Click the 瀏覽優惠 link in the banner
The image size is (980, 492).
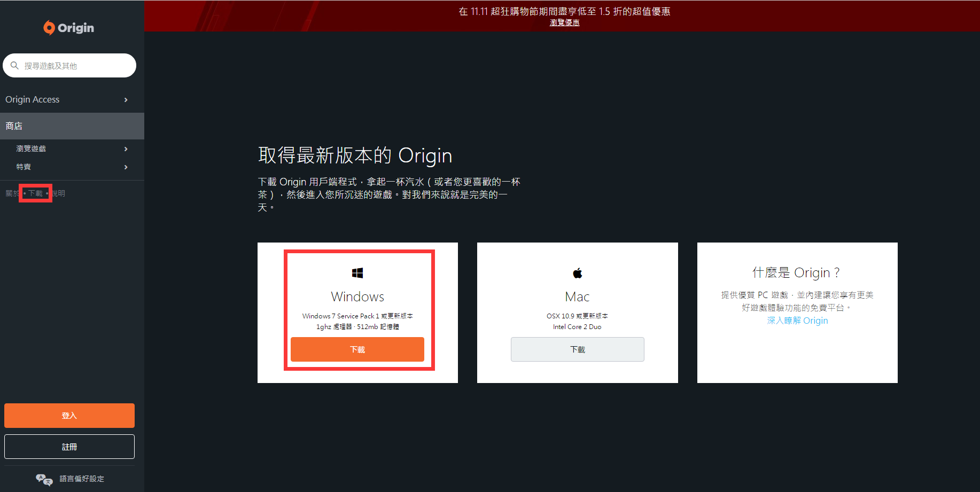(565, 22)
